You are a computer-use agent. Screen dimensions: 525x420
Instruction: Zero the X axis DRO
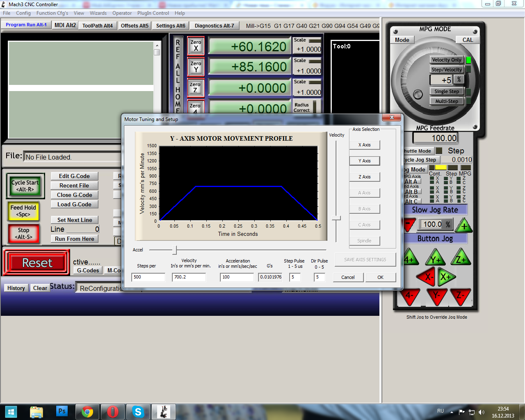point(196,46)
